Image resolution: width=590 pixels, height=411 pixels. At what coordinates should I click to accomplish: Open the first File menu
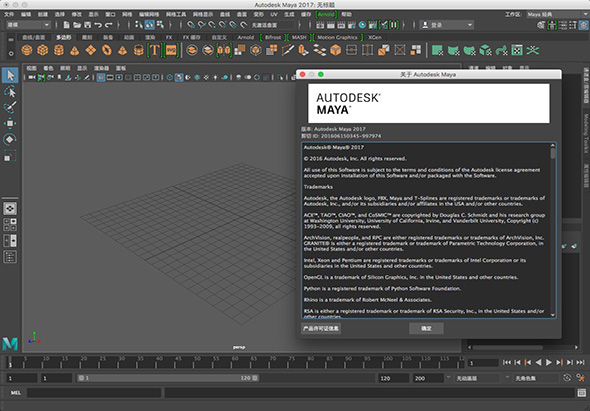pyautogui.click(x=9, y=14)
